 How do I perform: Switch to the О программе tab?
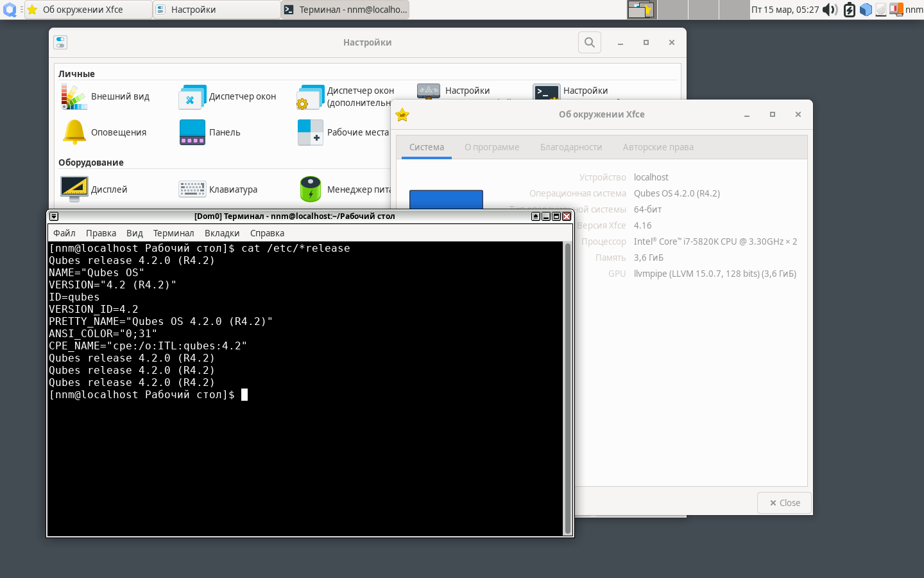(492, 147)
